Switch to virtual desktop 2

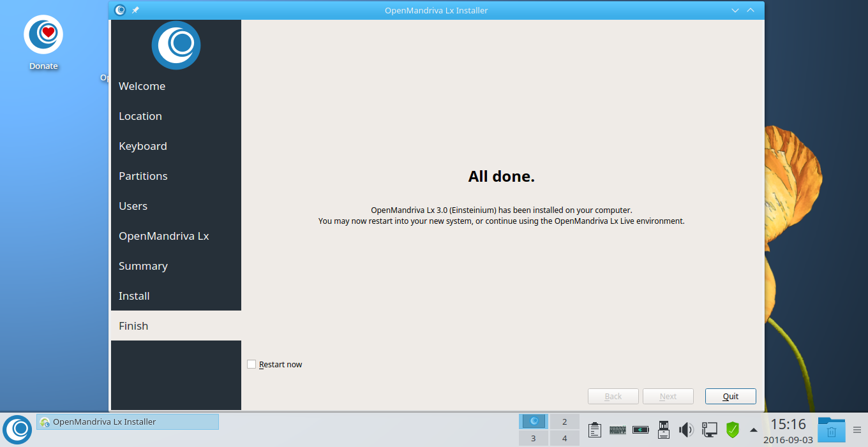tap(564, 421)
